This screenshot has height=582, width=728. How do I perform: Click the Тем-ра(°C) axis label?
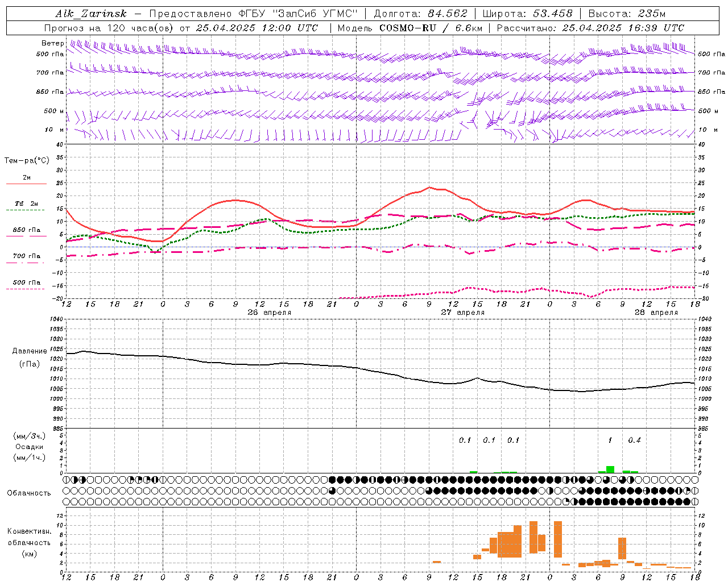pyautogui.click(x=27, y=161)
